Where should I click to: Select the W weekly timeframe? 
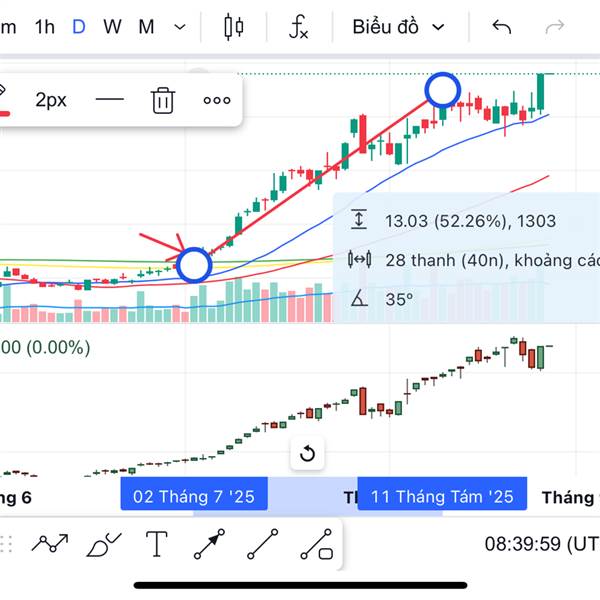(112, 27)
